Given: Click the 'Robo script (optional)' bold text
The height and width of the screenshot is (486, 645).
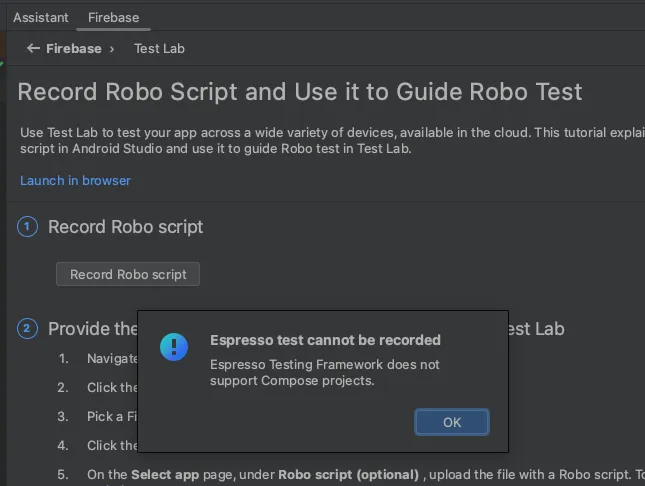Looking at the screenshot, I should (x=348, y=474).
